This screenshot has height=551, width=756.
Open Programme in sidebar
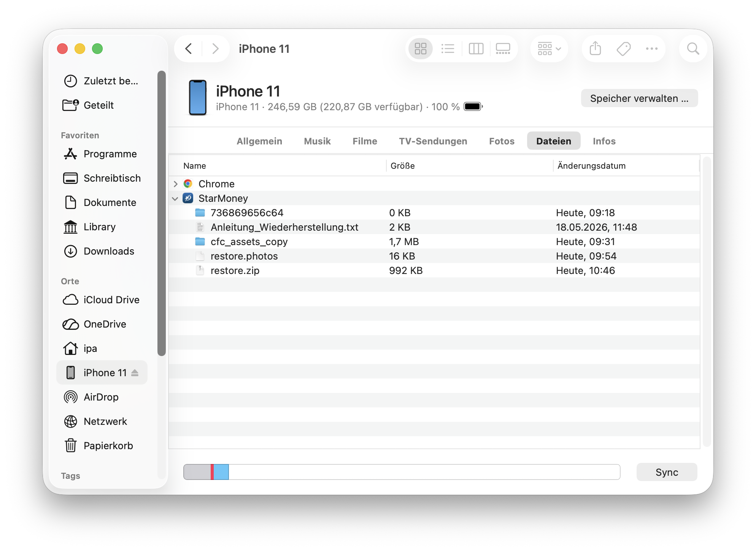(x=101, y=154)
